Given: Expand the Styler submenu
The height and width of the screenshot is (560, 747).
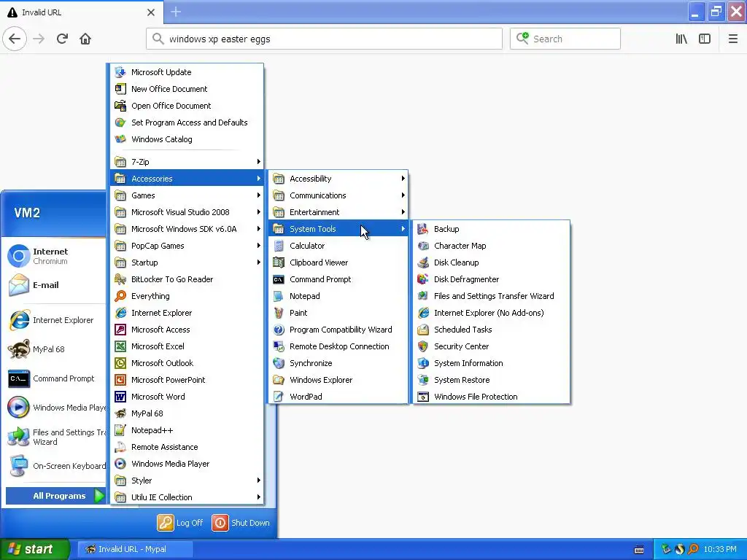Looking at the screenshot, I should (x=187, y=481).
